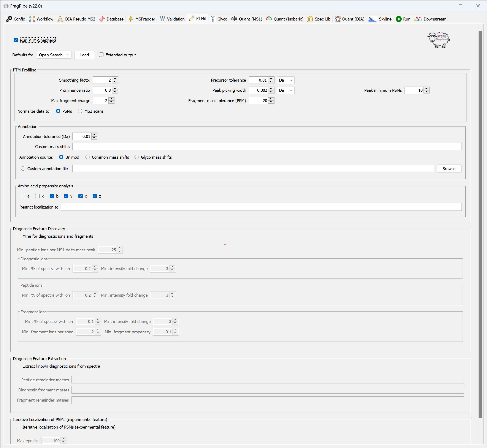Enable the Extended output checkbox
This screenshot has height=448, width=487.
tap(101, 55)
